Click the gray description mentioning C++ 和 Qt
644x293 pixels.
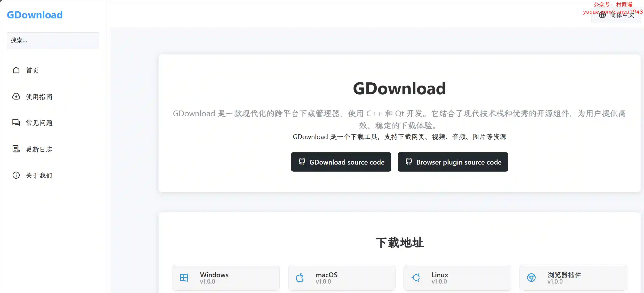(399, 119)
